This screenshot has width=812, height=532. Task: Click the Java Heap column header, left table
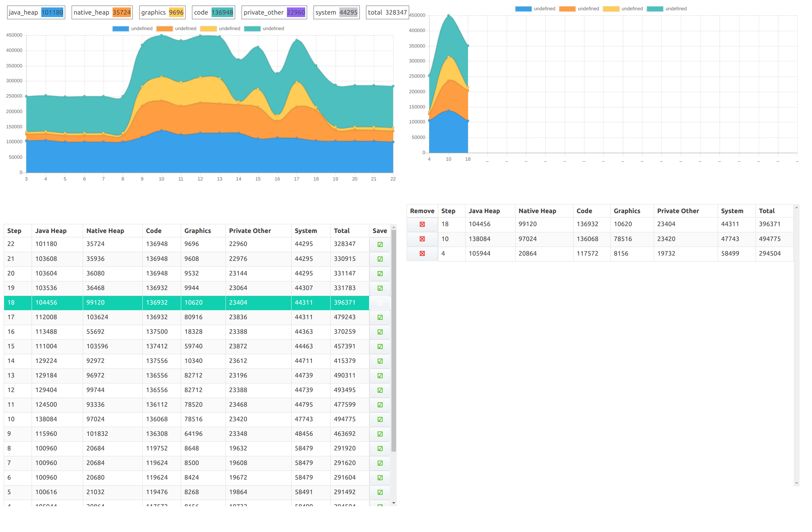(x=51, y=231)
